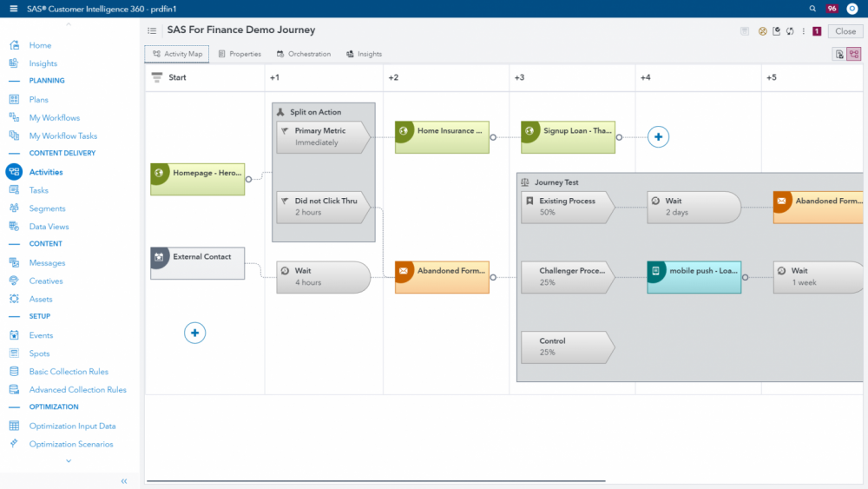The height and width of the screenshot is (489, 868).
Task: Go to Home in the sidebar
Action: 40,45
